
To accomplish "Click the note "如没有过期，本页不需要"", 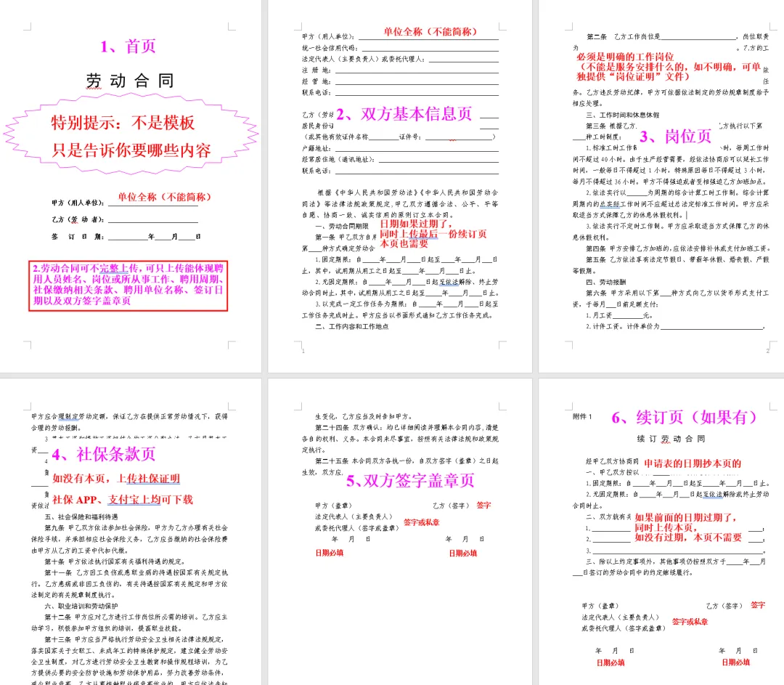I will pos(688,538).
